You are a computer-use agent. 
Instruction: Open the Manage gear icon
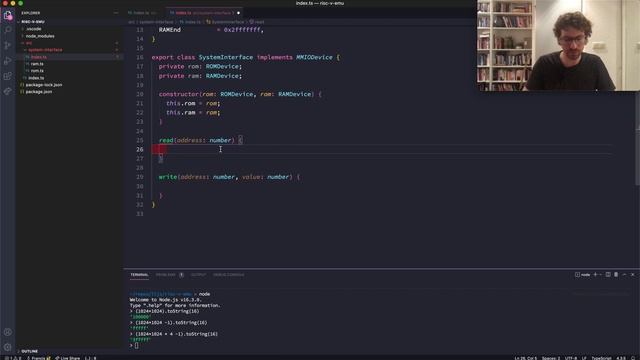[x=8, y=347]
